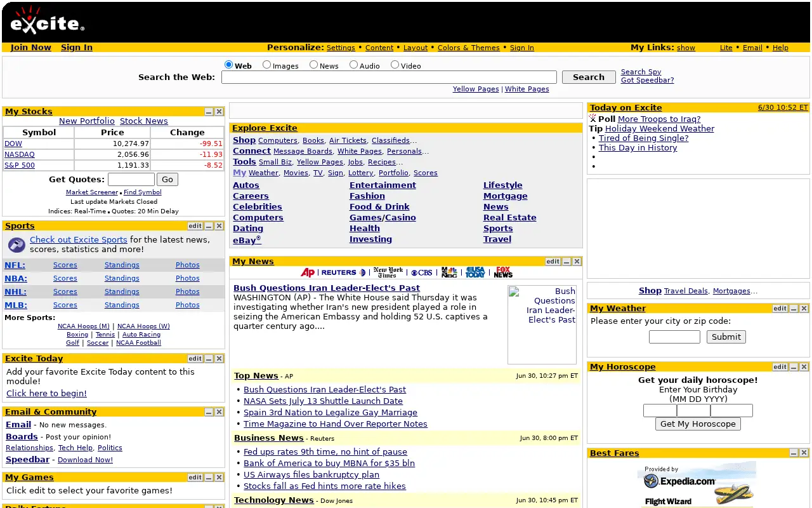Open the Bush Questions Iran story thumbnail
Image resolution: width=812 pixels, height=508 pixels.
click(x=542, y=324)
